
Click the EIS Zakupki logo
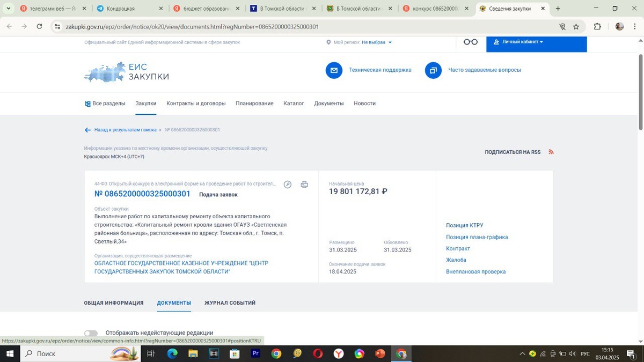click(x=127, y=72)
